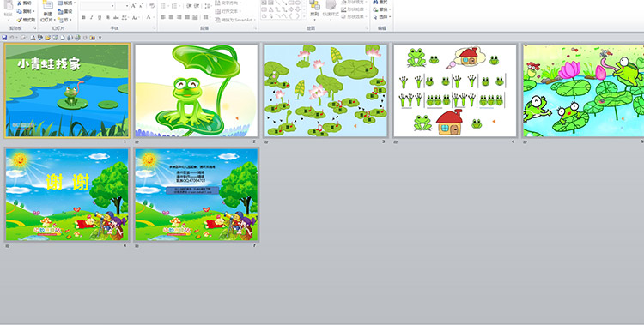Screen dimensions: 644x325
Task: Click the Reset (重设) slide button
Action: (x=66, y=11)
